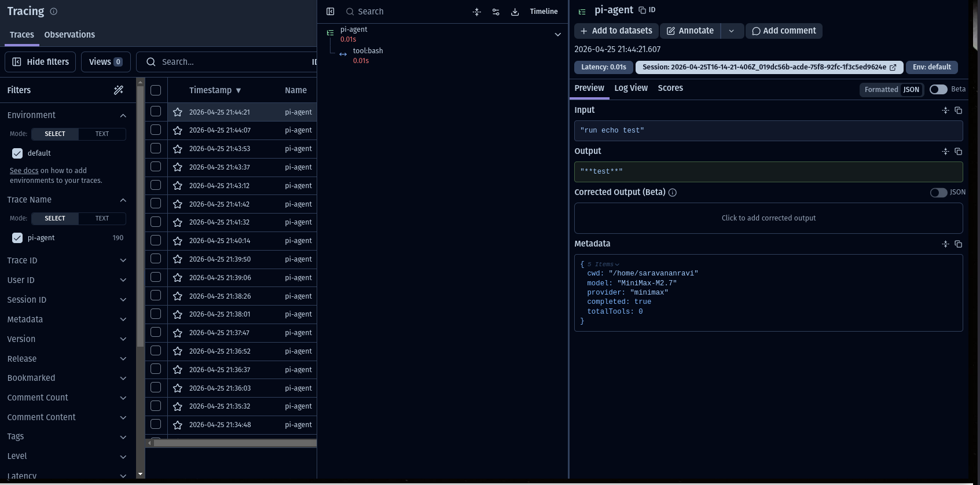Star the 21:39:50 trace
The height and width of the screenshot is (485, 980).
178,259
